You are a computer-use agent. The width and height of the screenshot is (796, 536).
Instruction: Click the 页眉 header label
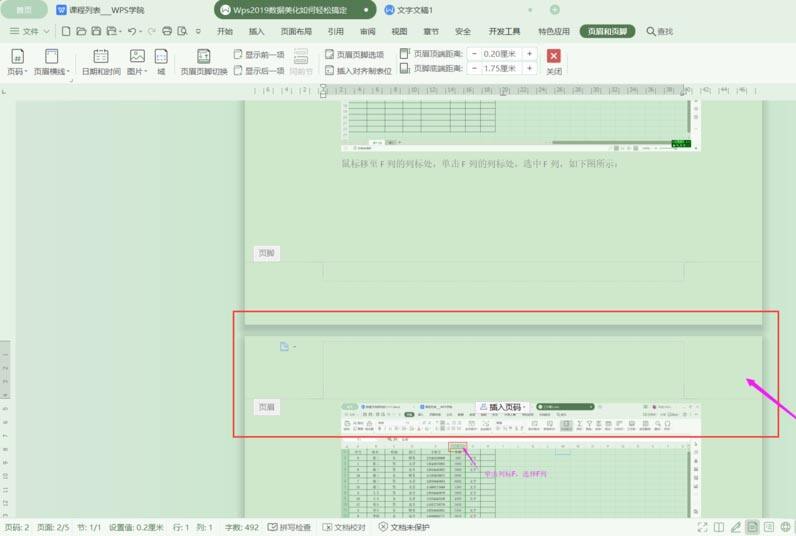point(267,407)
